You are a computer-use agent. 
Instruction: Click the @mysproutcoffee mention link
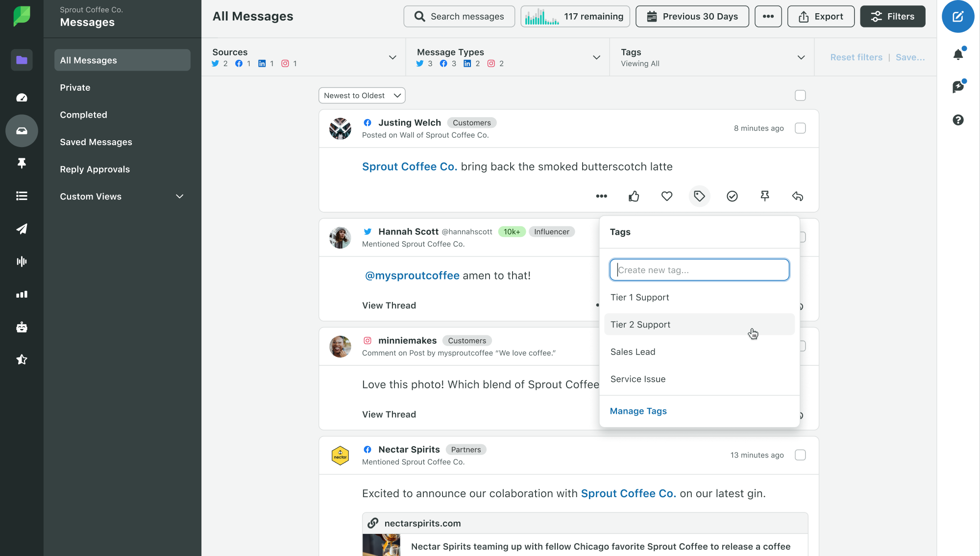click(412, 276)
